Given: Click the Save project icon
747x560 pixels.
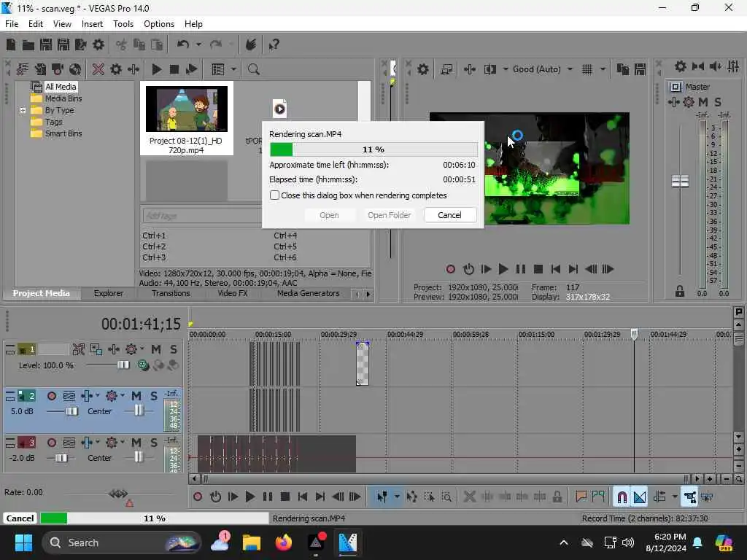Looking at the screenshot, I should click(46, 44).
